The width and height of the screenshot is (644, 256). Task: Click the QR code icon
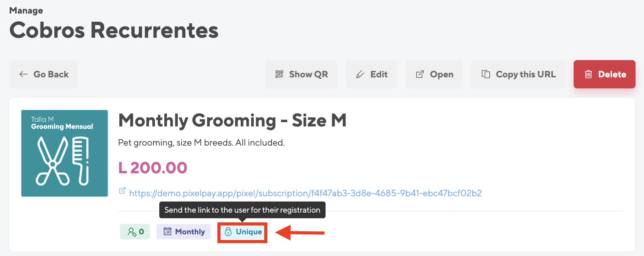coord(279,74)
